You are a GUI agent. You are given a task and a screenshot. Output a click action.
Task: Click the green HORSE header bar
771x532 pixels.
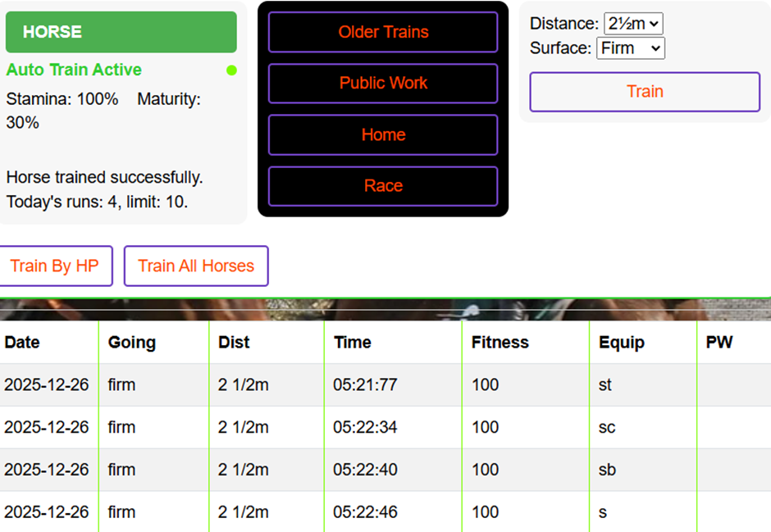(x=121, y=32)
